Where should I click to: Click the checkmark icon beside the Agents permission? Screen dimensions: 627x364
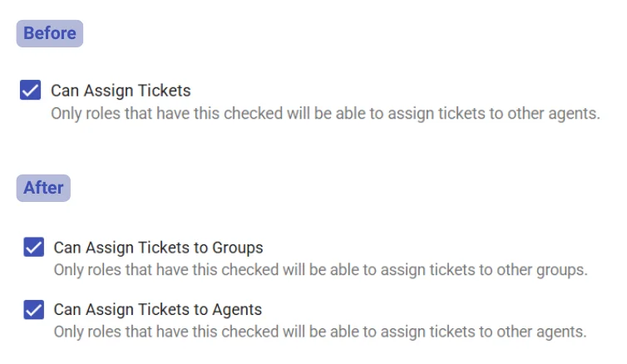click(34, 310)
